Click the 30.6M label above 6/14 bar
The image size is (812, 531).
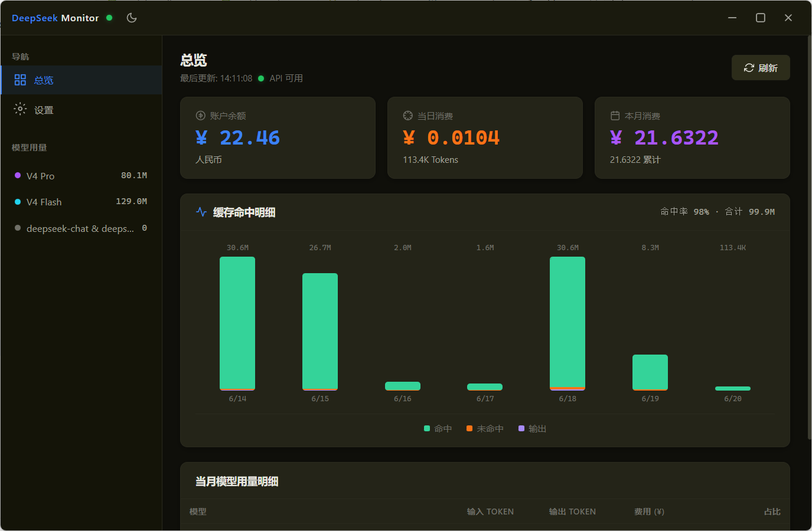(x=237, y=248)
